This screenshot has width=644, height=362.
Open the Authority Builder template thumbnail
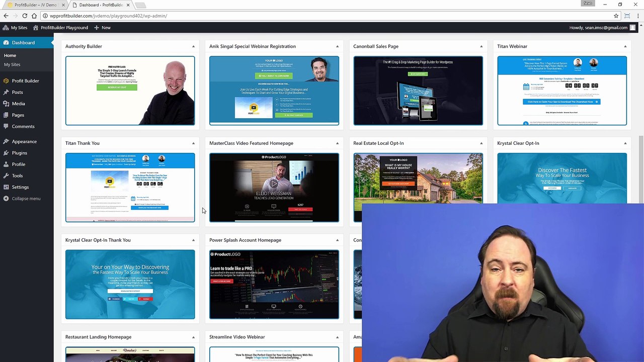pos(130,90)
